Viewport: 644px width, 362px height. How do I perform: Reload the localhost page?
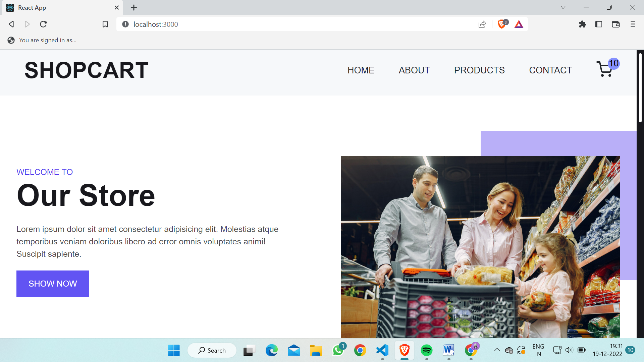pos(43,24)
